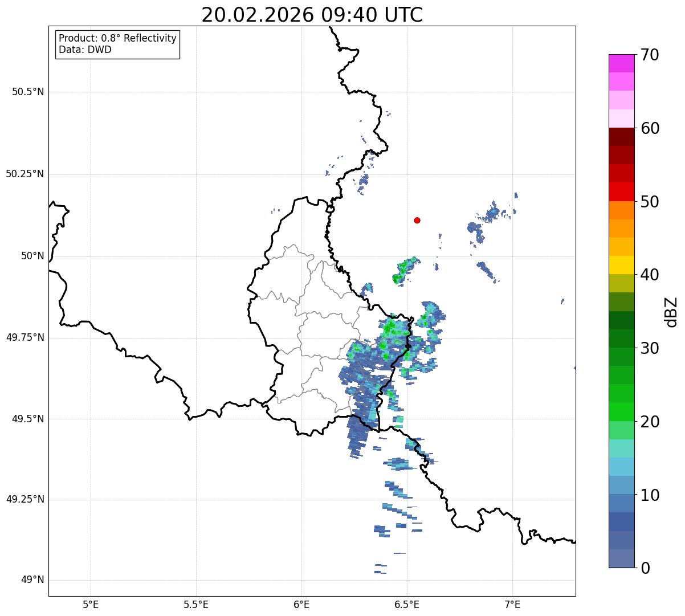Click the 49.75°N latitude tick label
Screen dimensions: 685x616
pyautogui.click(x=25, y=337)
